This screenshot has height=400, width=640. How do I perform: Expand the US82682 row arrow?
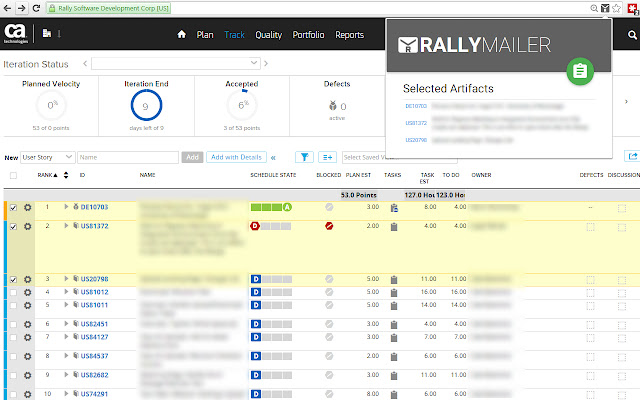[x=66, y=375]
